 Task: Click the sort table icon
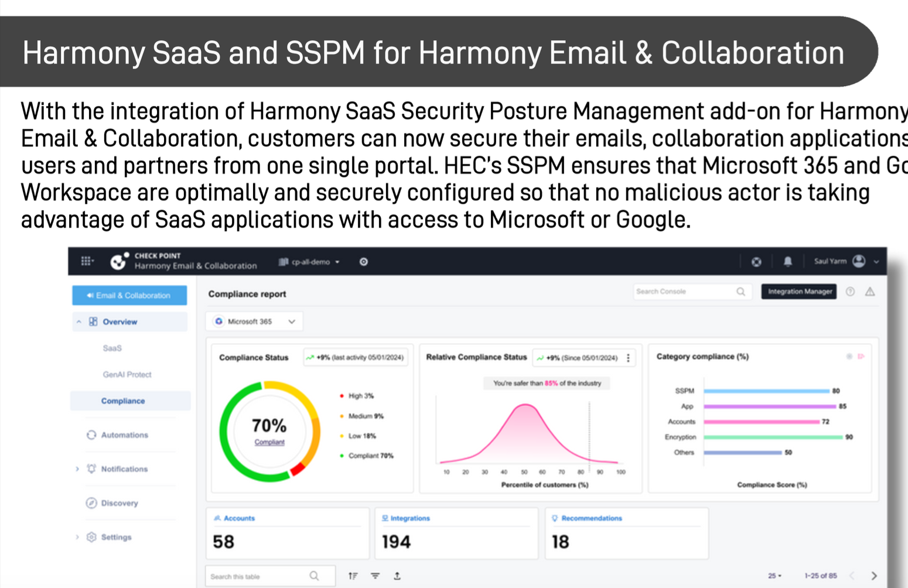point(353,576)
